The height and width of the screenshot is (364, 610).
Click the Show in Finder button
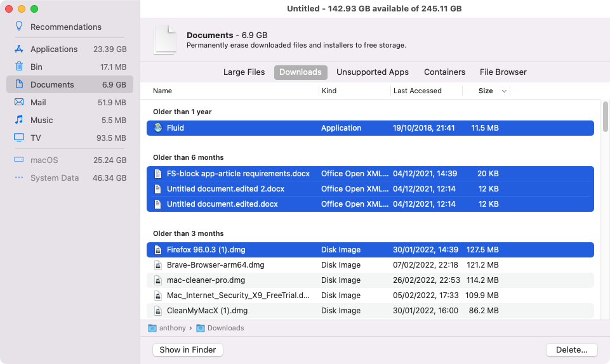pos(187,349)
